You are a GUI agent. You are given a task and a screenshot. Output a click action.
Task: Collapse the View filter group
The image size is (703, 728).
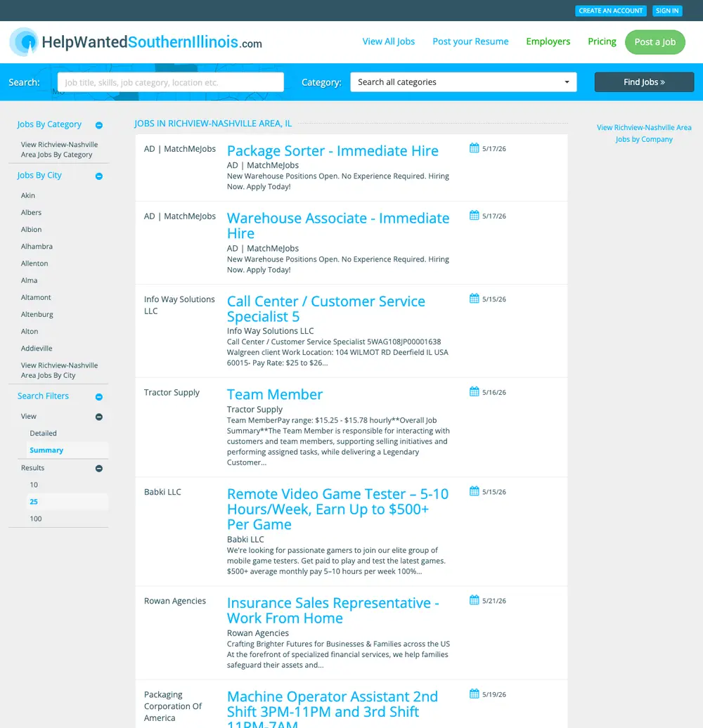pyautogui.click(x=99, y=417)
